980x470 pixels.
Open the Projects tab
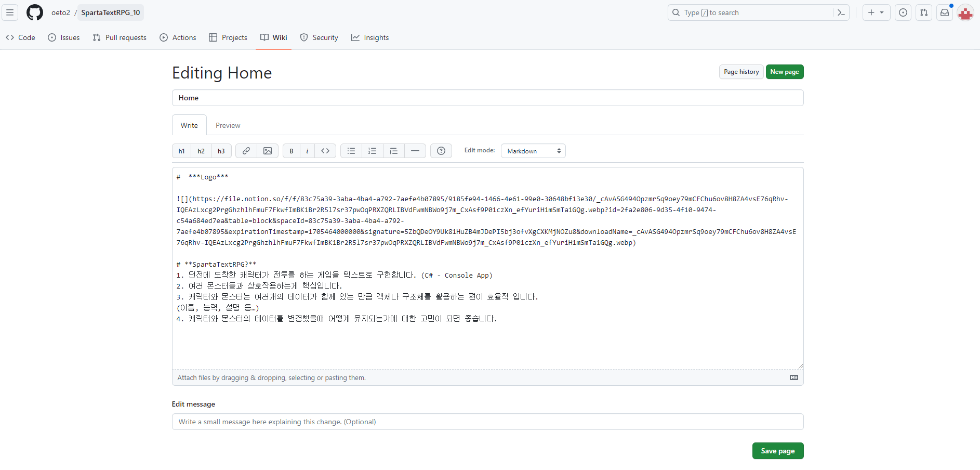(x=228, y=37)
